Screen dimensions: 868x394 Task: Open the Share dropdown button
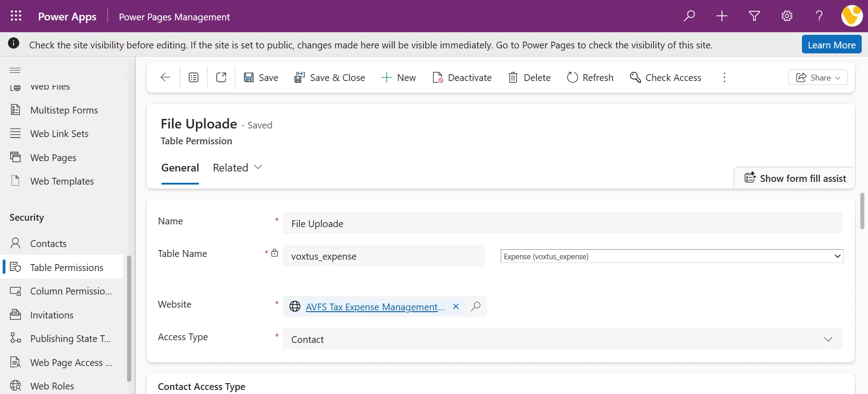click(x=818, y=77)
